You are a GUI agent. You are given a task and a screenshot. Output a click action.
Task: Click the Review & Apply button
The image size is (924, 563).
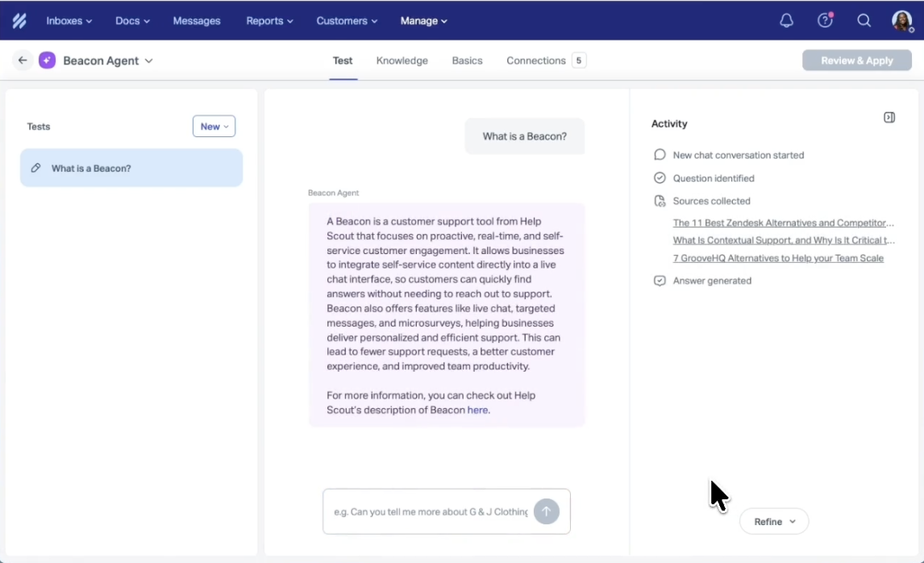857,60
